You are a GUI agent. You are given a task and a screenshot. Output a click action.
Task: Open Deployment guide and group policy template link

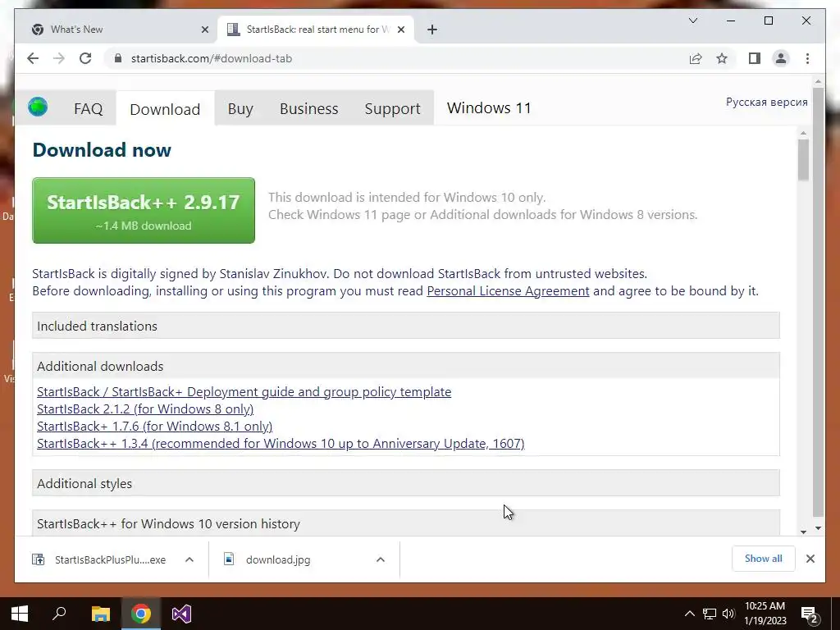coord(244,391)
